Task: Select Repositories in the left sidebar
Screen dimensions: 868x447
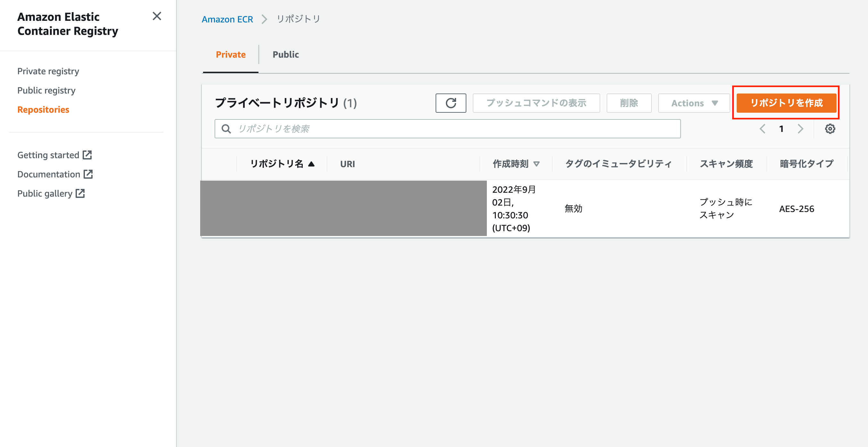Action: [43, 110]
